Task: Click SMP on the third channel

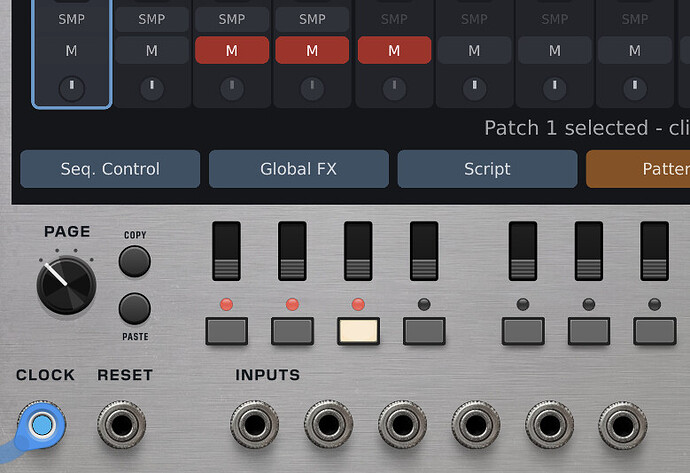Action: [232, 19]
